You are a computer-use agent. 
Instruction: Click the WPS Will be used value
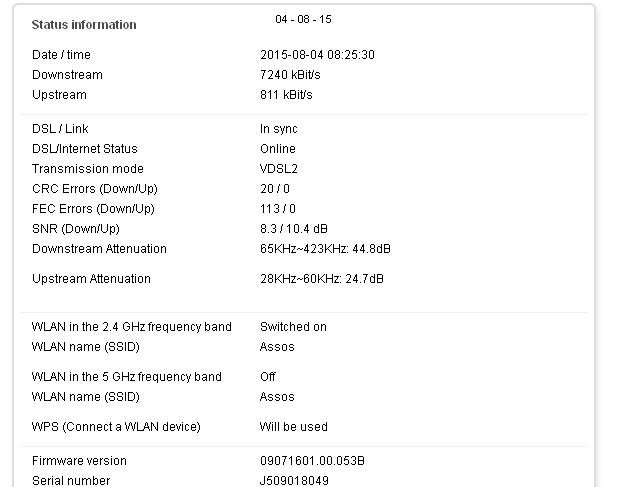click(x=293, y=427)
